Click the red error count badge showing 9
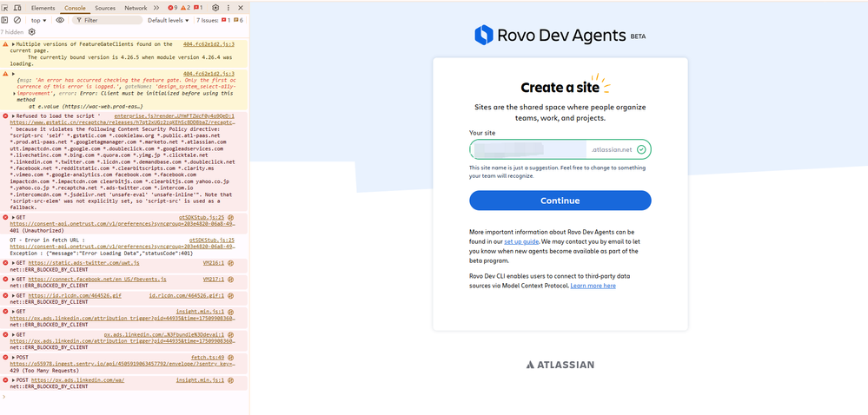Screen dimensions: 868x415 [x=172, y=8]
